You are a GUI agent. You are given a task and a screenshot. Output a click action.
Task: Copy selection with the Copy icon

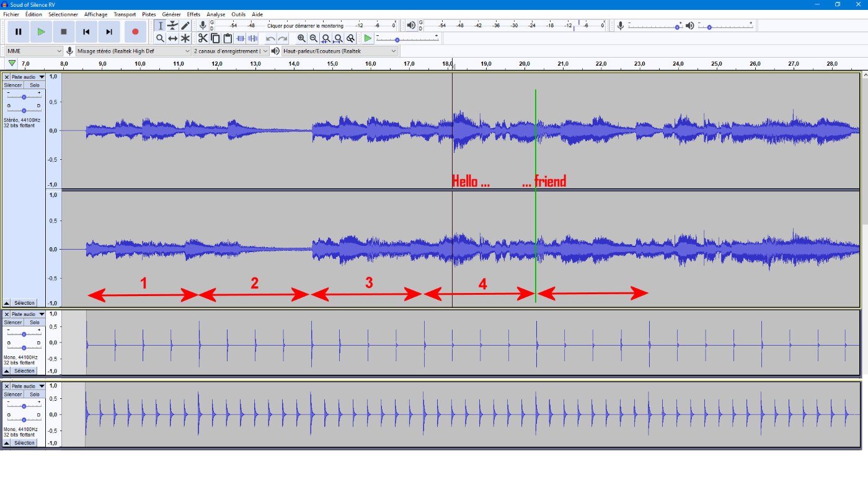pos(215,38)
